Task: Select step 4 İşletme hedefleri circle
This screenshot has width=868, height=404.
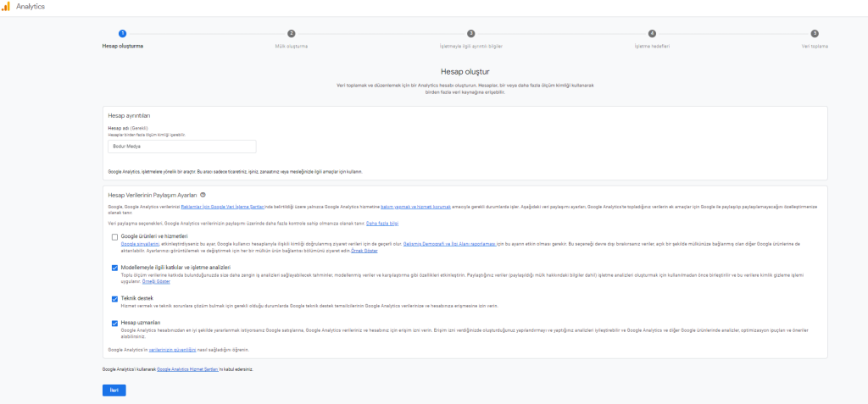Action: coord(652,34)
